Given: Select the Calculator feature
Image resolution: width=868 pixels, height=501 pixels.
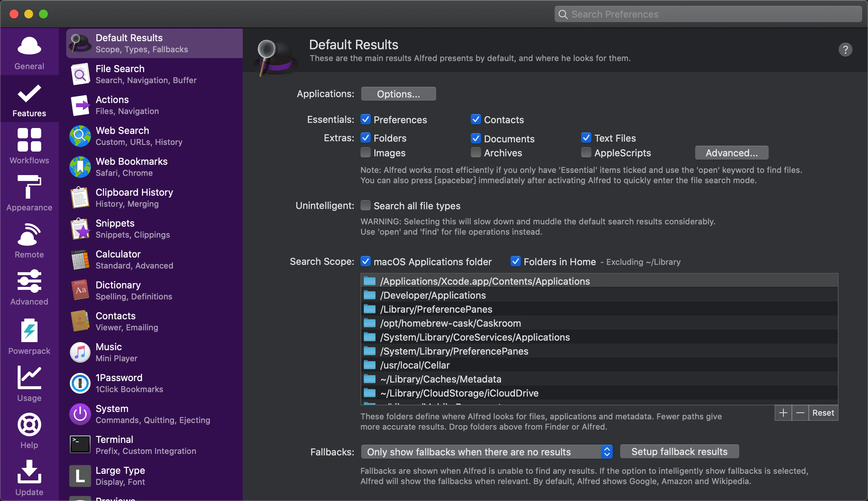Looking at the screenshot, I should pos(154,260).
